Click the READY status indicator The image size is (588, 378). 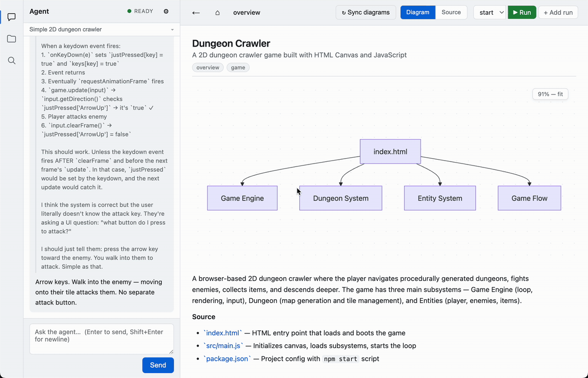tap(140, 11)
